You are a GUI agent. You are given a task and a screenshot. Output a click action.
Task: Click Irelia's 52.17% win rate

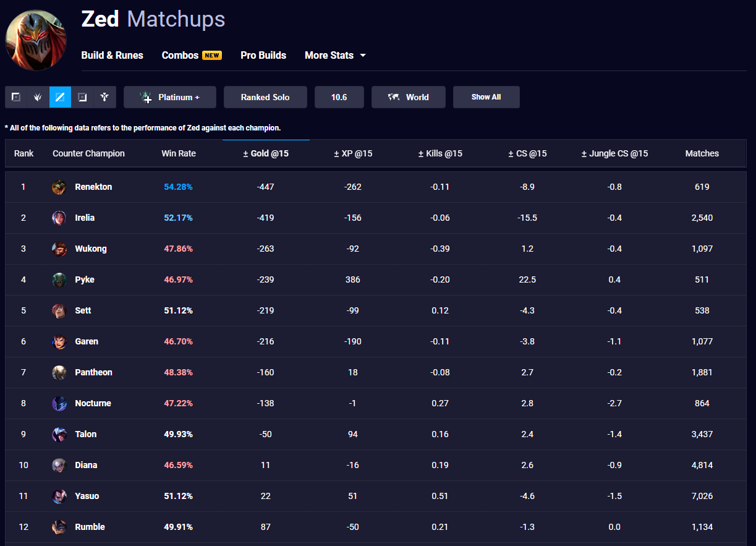click(179, 218)
